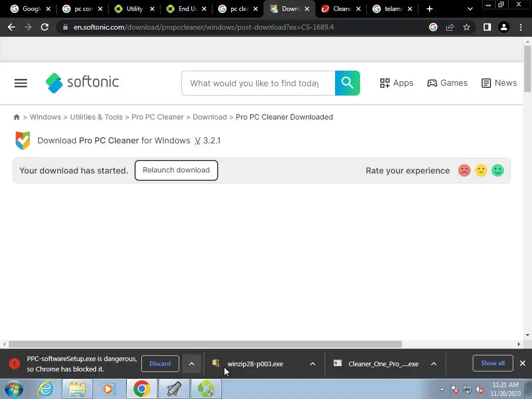This screenshot has height=399, width=532.
Task: Close the active Downl tab
Action: point(307,9)
